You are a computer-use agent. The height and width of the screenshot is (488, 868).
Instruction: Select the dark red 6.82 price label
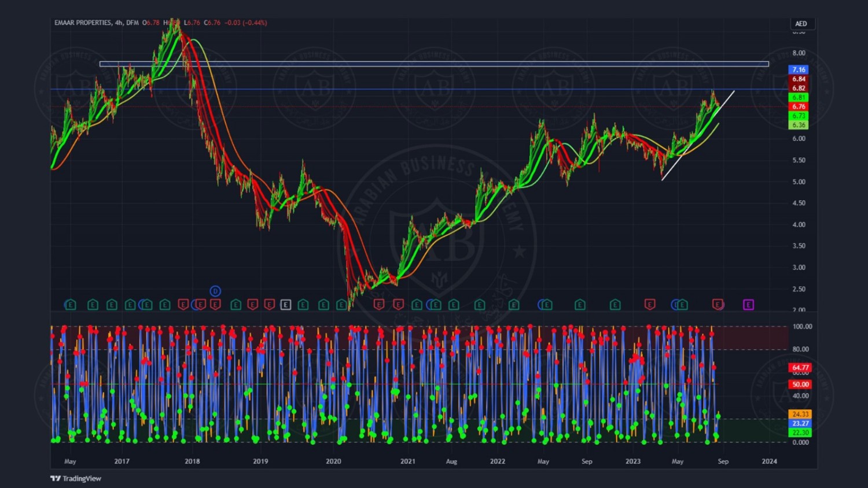799,88
